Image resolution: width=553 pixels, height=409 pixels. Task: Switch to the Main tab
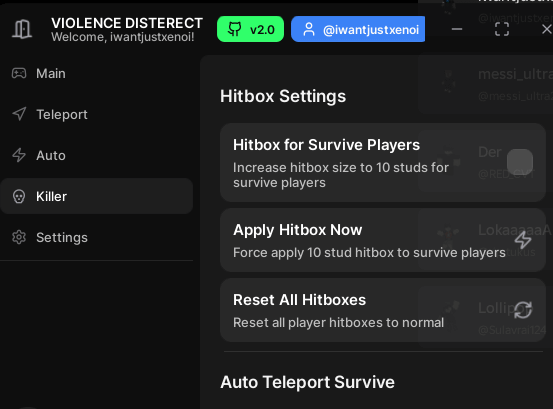point(96,74)
